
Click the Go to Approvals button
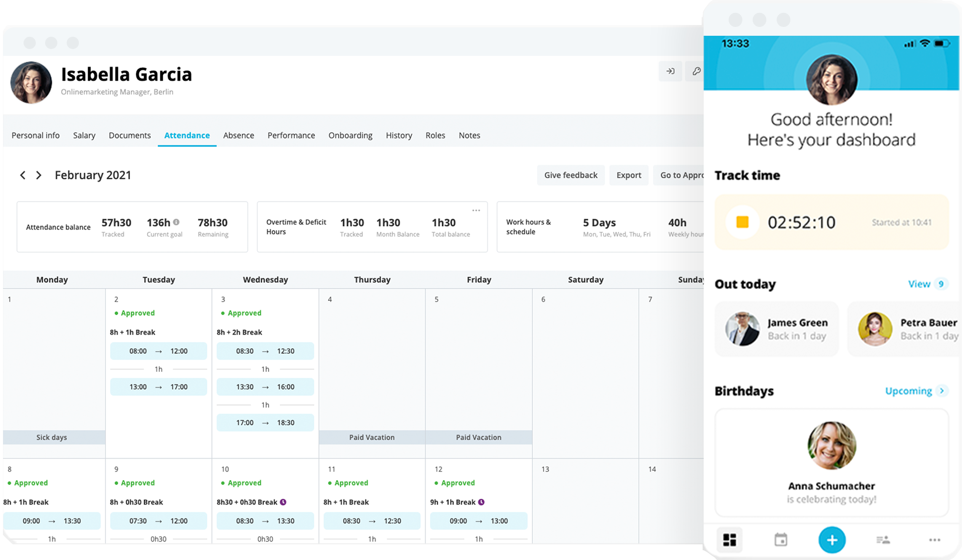683,175
